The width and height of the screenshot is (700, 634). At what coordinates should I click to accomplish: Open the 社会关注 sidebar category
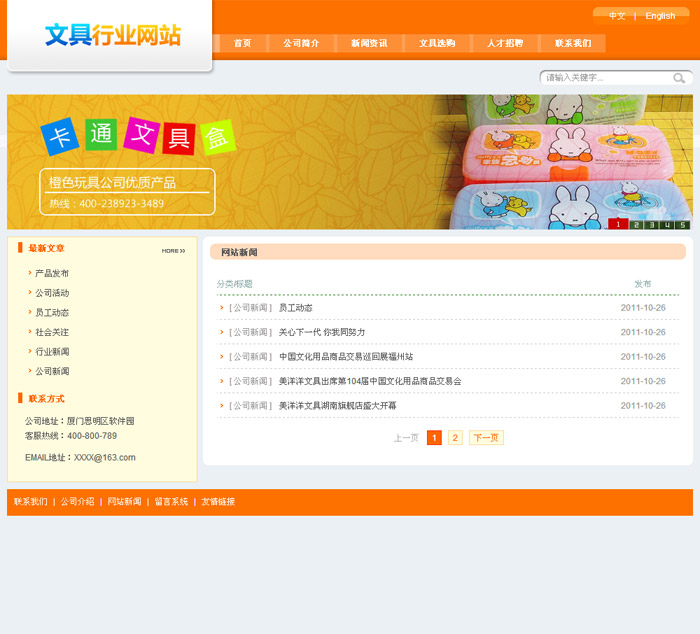pyautogui.click(x=52, y=332)
